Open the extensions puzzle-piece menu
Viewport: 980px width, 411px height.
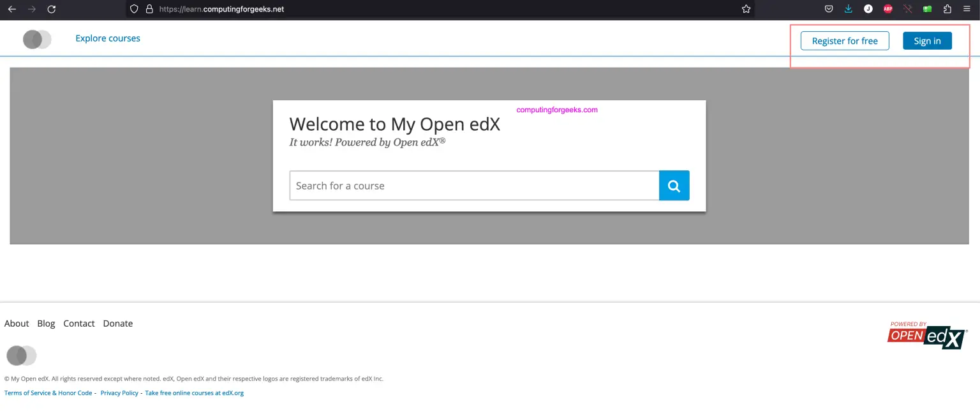coord(947,8)
